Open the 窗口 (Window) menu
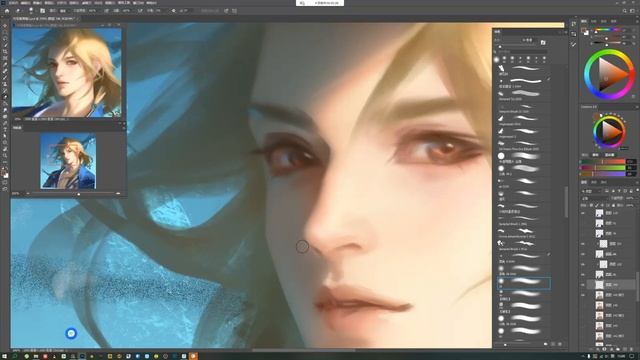The width and height of the screenshot is (640, 360). click(138, 2)
